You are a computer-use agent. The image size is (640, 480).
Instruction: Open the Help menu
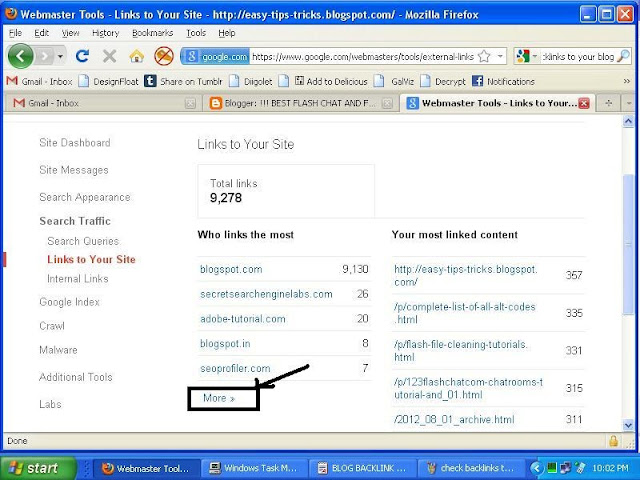coord(227,33)
